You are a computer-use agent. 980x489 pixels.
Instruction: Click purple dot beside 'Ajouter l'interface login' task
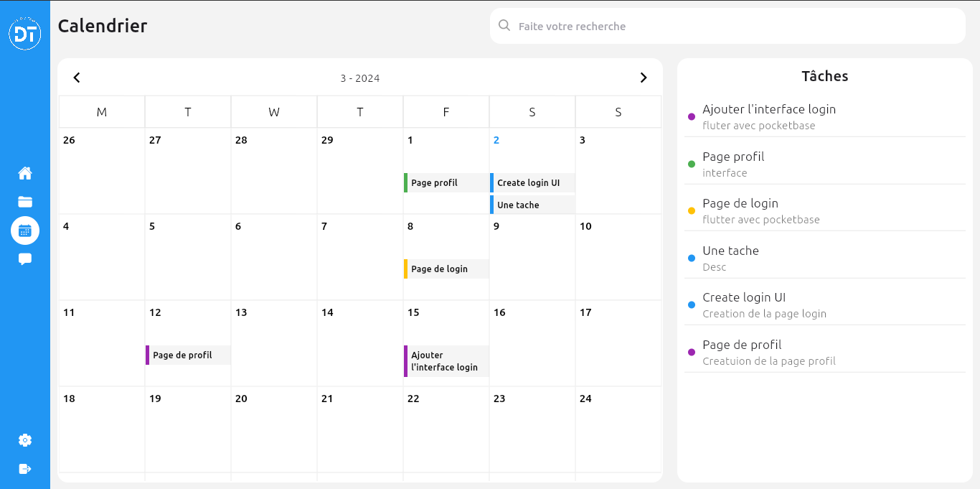pos(692,116)
